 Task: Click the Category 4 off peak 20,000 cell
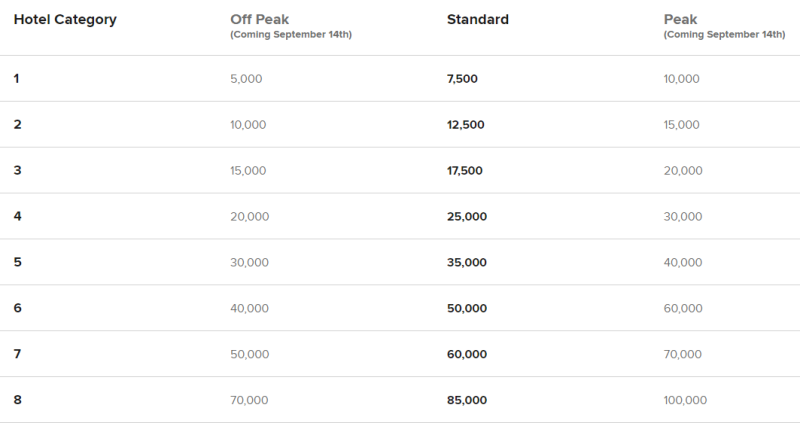click(250, 217)
